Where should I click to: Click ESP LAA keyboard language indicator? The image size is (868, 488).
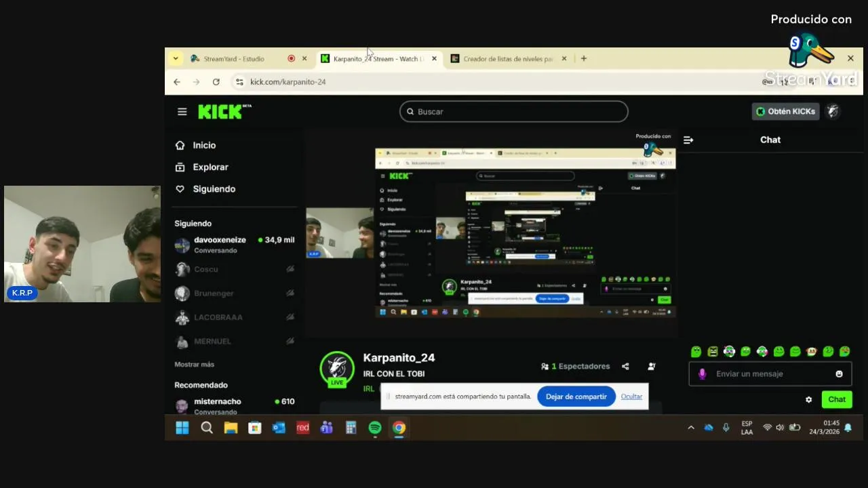[x=747, y=428]
